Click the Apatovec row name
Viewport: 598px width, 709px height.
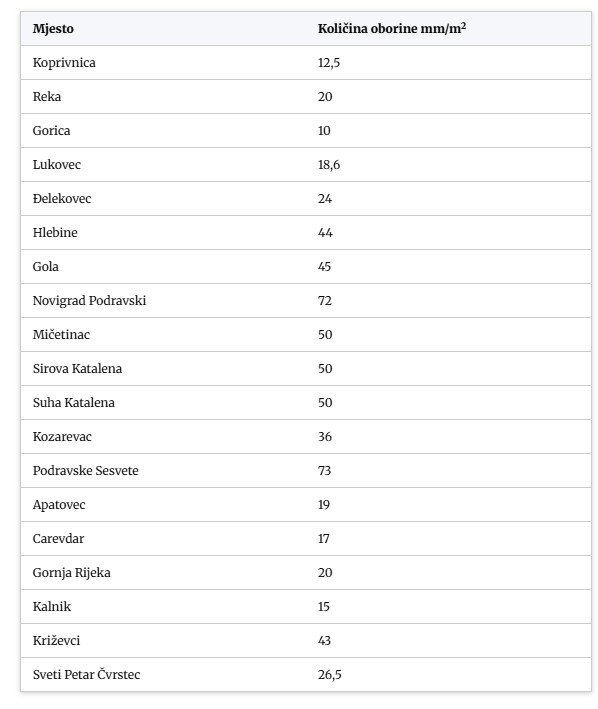coord(59,505)
